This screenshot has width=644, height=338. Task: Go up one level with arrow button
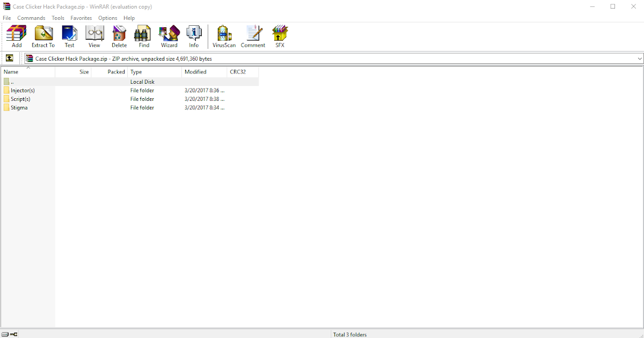(x=9, y=58)
